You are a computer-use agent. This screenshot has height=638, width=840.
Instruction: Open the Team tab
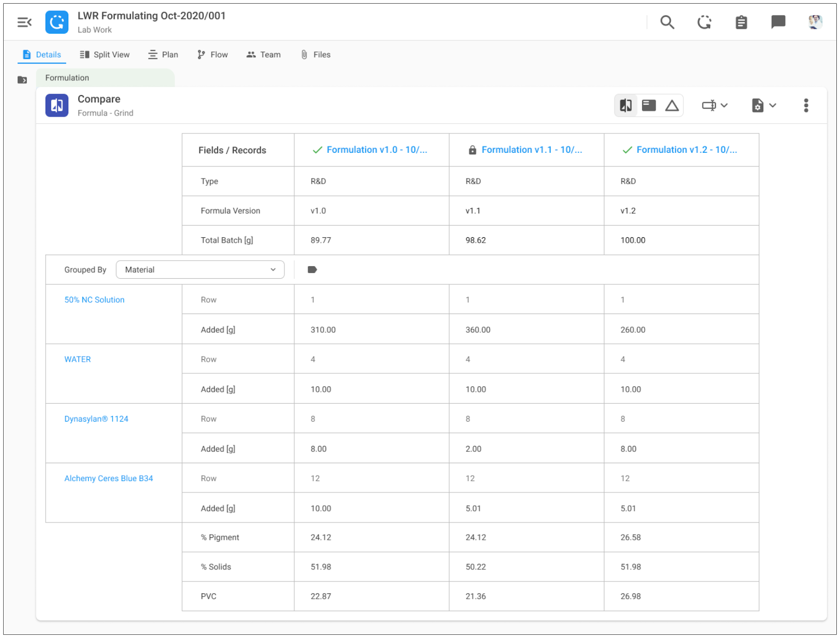click(x=264, y=55)
